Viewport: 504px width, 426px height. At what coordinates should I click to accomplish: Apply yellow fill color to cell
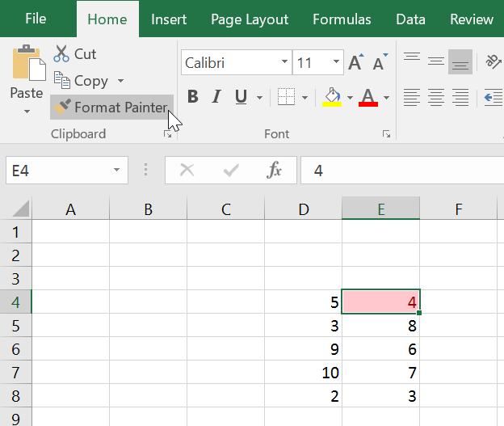tap(332, 97)
